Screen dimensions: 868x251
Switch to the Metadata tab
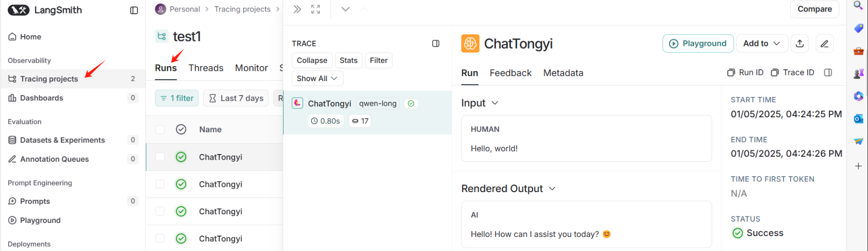coord(563,73)
